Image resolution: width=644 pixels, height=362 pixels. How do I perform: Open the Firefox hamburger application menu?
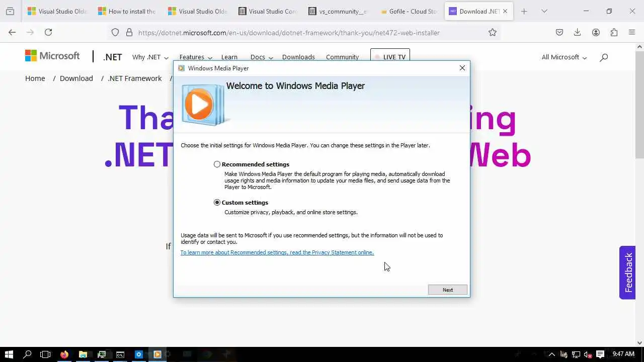632,32
